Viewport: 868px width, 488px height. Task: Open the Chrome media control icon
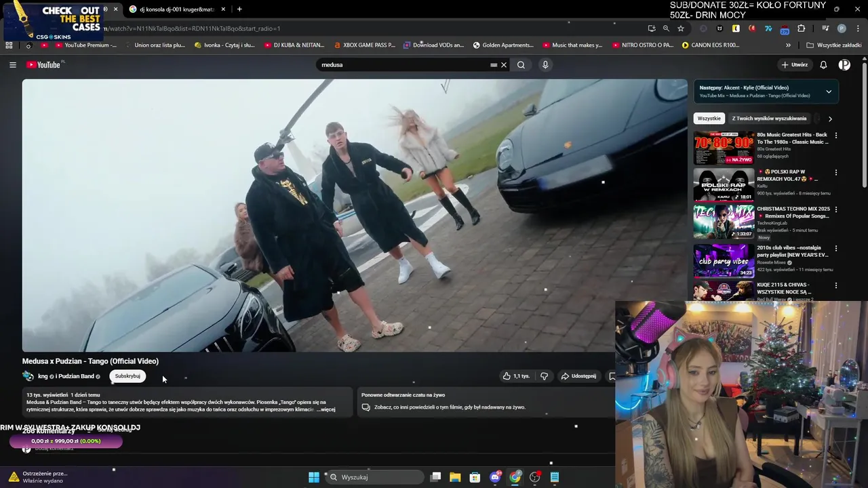coord(825,28)
